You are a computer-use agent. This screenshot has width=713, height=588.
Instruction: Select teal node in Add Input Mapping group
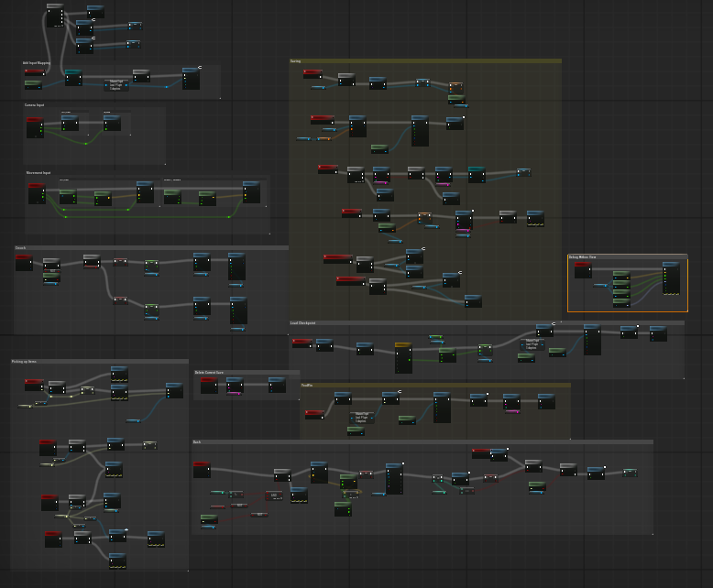pyautogui.click(x=73, y=78)
